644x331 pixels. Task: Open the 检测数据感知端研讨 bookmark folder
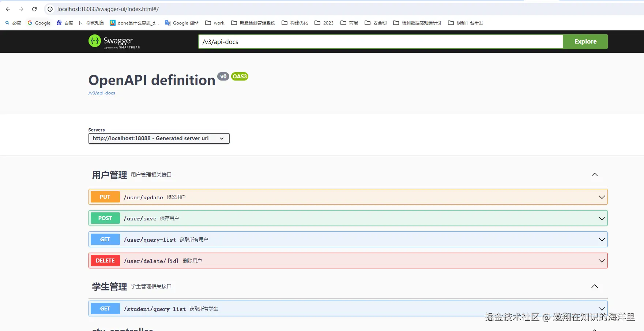tap(417, 23)
